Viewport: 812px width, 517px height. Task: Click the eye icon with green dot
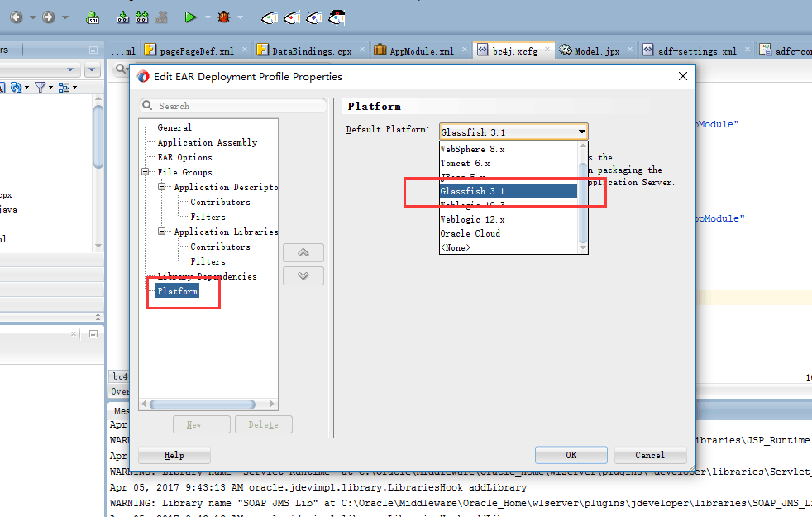tap(270, 18)
